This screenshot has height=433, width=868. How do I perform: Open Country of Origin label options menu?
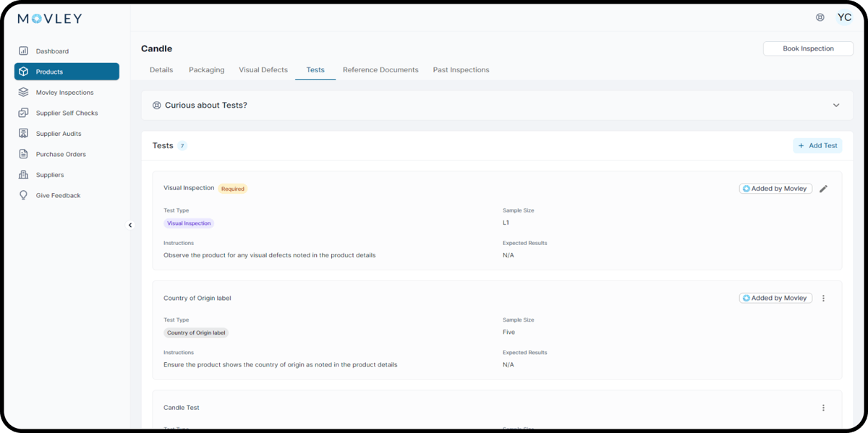[823, 298]
